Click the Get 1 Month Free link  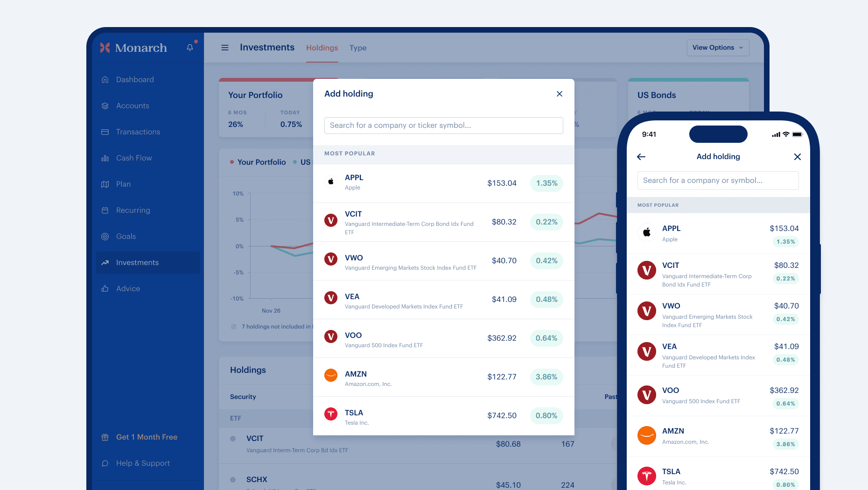(147, 437)
